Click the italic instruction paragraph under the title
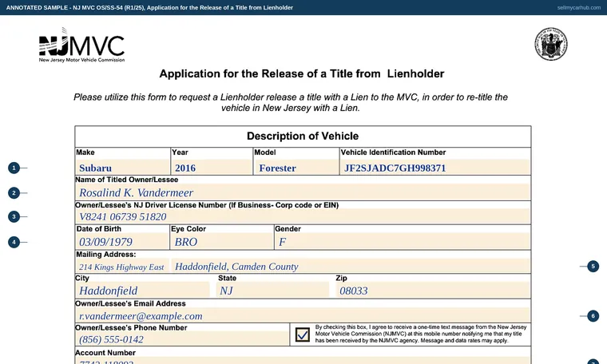This screenshot has width=607, height=364. (291, 102)
